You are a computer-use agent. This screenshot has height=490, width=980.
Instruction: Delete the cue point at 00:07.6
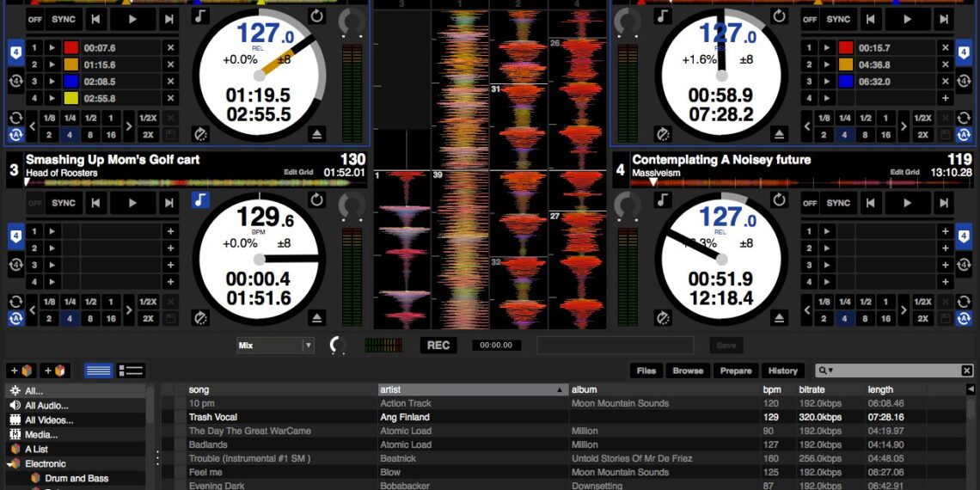170,48
